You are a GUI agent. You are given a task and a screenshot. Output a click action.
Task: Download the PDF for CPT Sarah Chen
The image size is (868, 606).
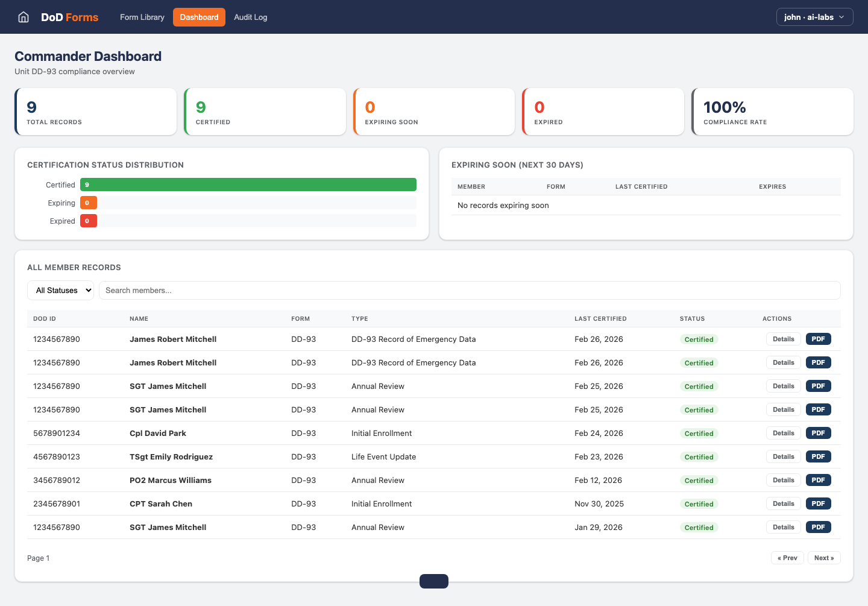[x=818, y=503]
